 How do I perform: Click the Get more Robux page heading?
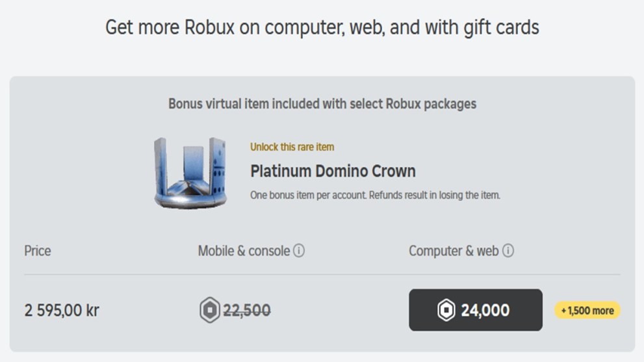click(322, 28)
